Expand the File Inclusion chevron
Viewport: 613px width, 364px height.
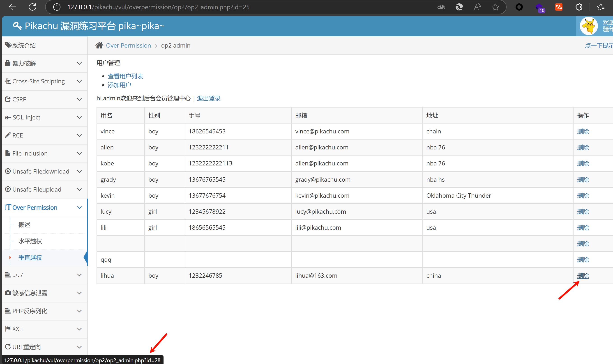pos(79,153)
